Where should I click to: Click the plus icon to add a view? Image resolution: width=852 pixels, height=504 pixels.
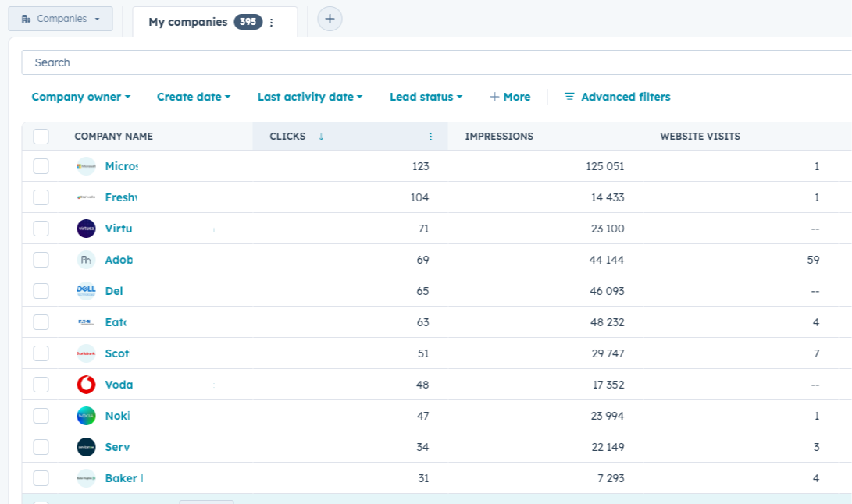tap(330, 19)
